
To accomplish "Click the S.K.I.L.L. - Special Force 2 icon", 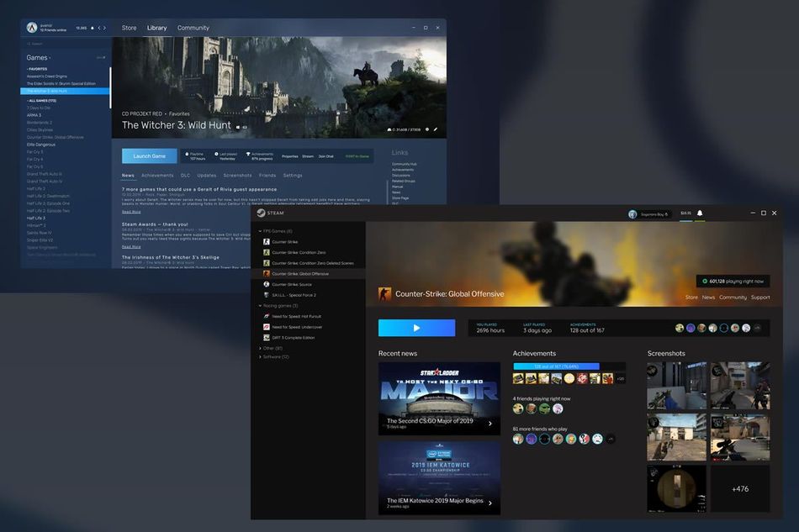I will pyautogui.click(x=266, y=295).
